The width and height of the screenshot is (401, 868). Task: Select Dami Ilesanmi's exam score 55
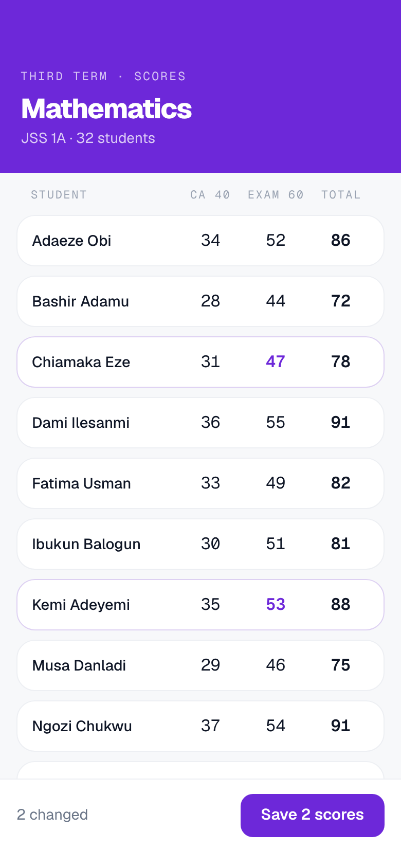(276, 422)
